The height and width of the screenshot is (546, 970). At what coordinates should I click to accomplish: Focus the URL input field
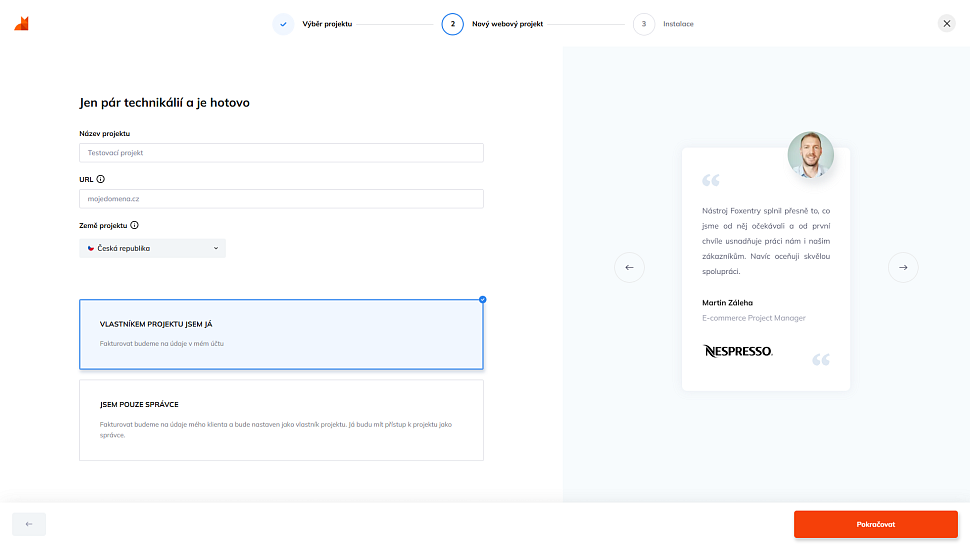click(x=281, y=198)
